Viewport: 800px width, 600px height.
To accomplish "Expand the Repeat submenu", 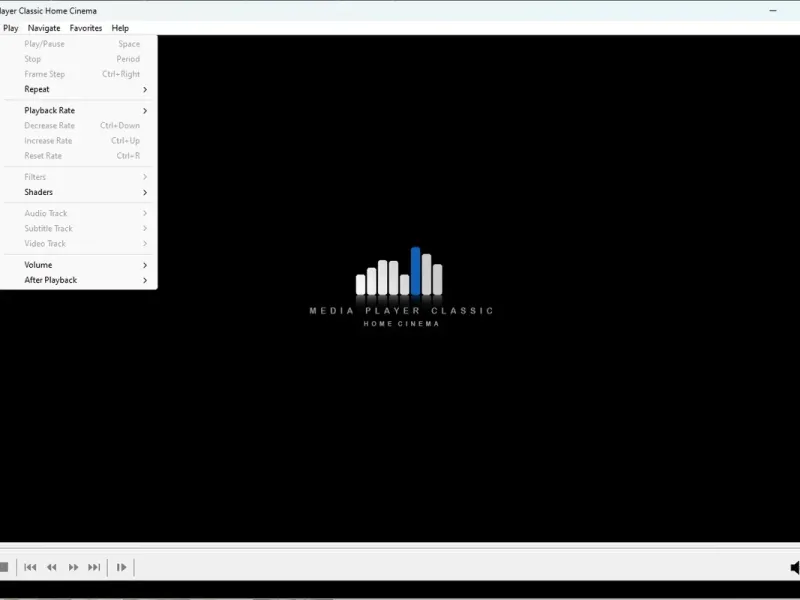I will tap(79, 89).
